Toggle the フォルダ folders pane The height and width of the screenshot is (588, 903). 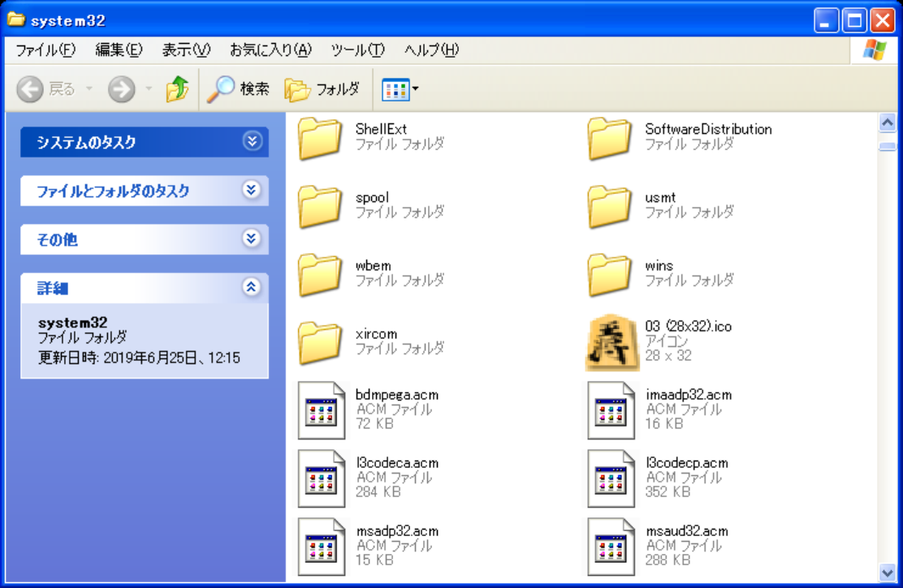(x=322, y=89)
